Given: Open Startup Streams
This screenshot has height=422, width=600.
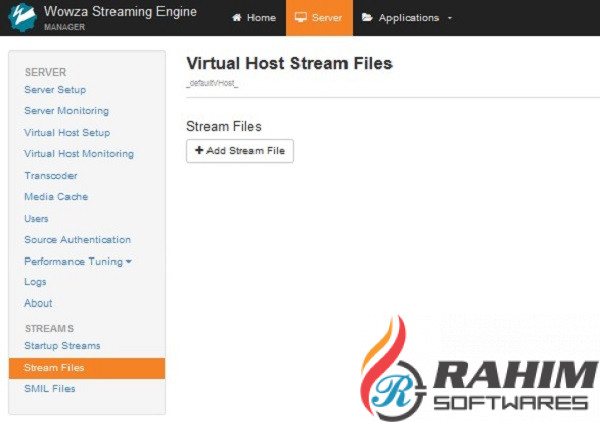Looking at the screenshot, I should [62, 346].
